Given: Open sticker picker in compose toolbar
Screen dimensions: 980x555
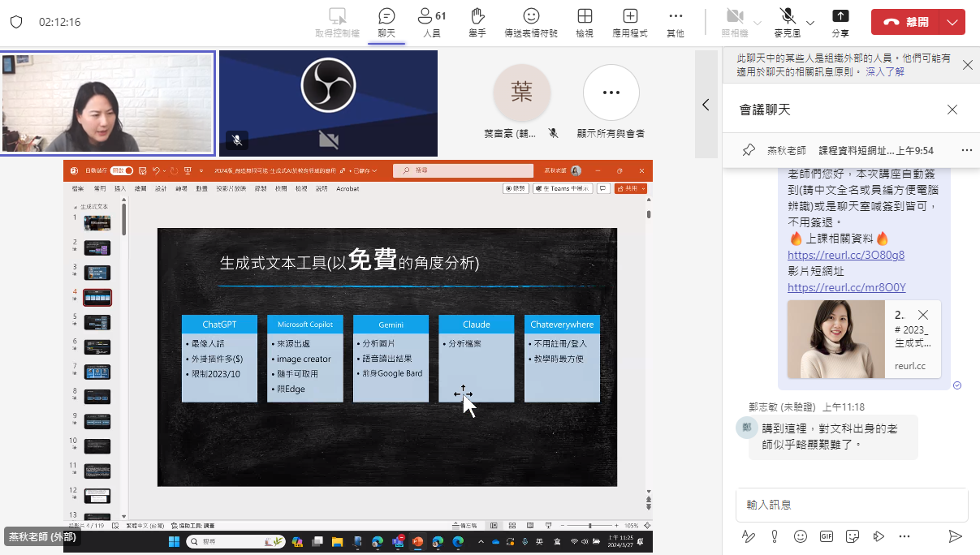Looking at the screenshot, I should (x=853, y=536).
